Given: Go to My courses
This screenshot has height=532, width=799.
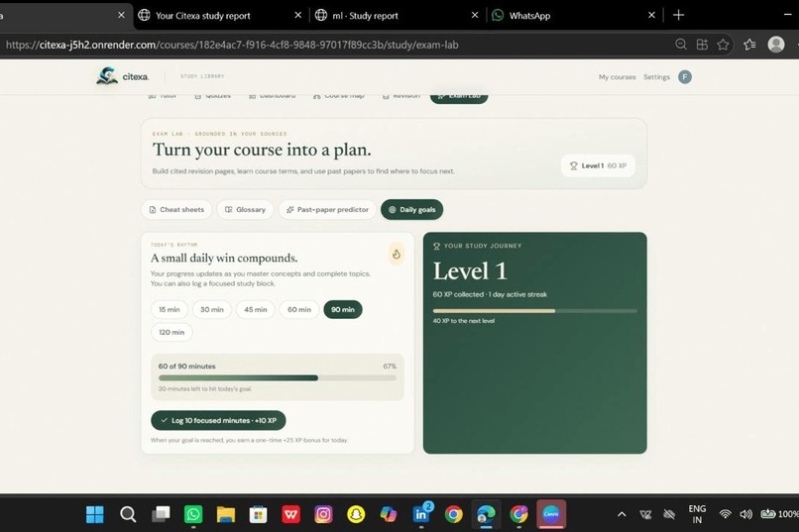Looking at the screenshot, I should [617, 77].
